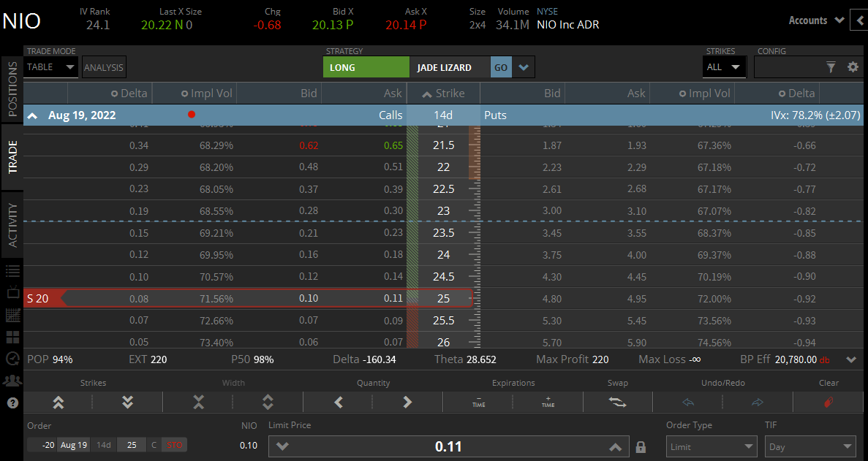
Task: Open the TV live feed icon
Action: (12, 293)
